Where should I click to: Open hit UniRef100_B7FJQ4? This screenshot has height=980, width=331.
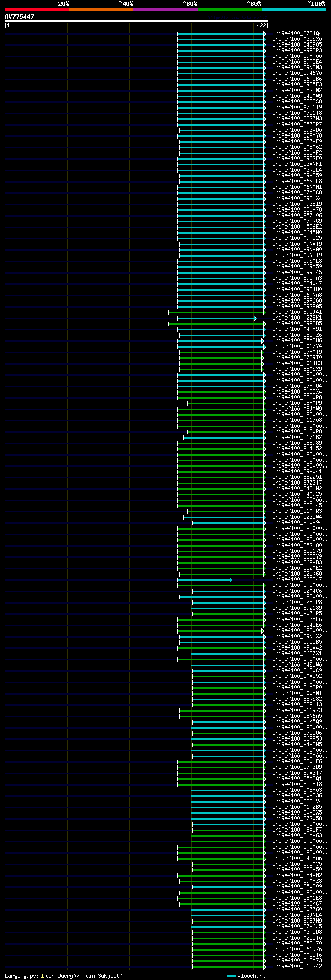click(297, 34)
